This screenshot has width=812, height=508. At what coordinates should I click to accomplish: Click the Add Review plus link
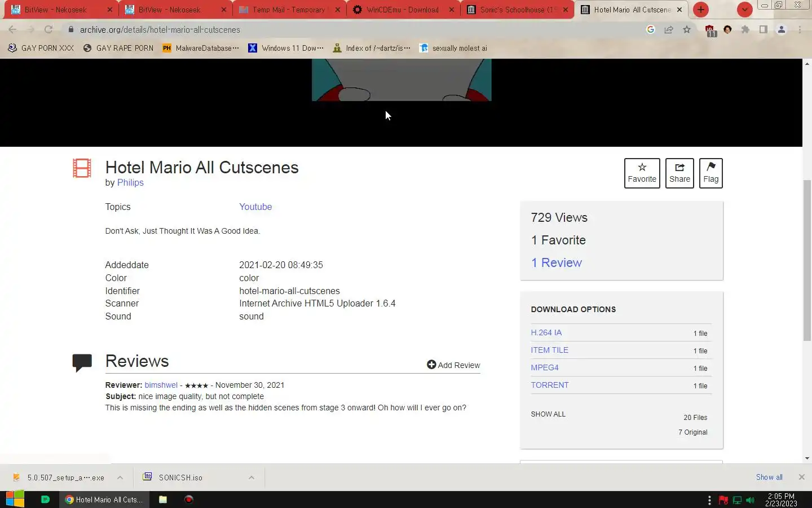point(453,365)
